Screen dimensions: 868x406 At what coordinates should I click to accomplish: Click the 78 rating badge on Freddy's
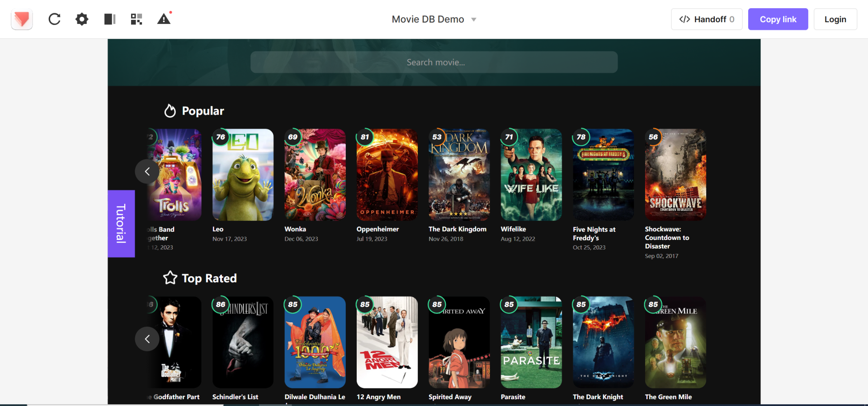point(581,137)
